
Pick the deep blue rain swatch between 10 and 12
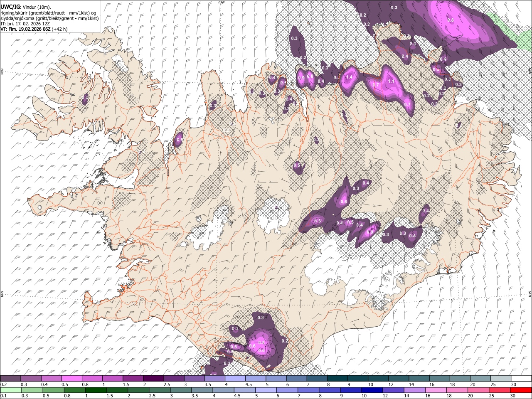pos(372,390)
